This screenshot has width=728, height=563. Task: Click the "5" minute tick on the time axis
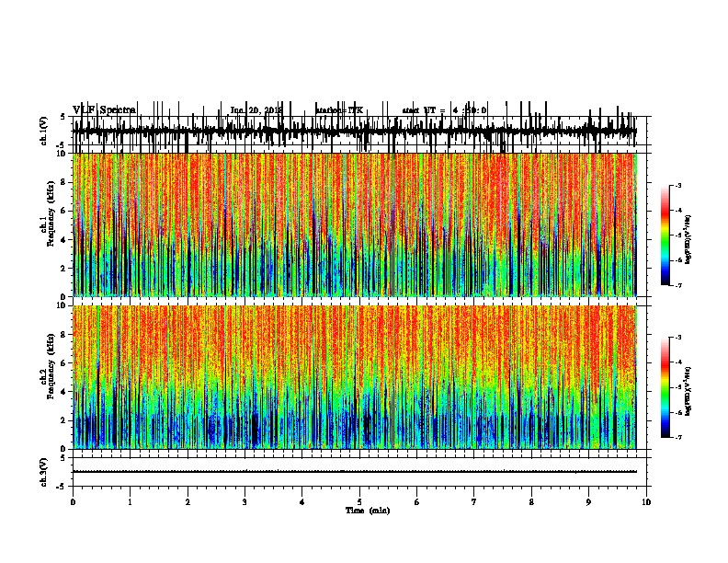359,502
